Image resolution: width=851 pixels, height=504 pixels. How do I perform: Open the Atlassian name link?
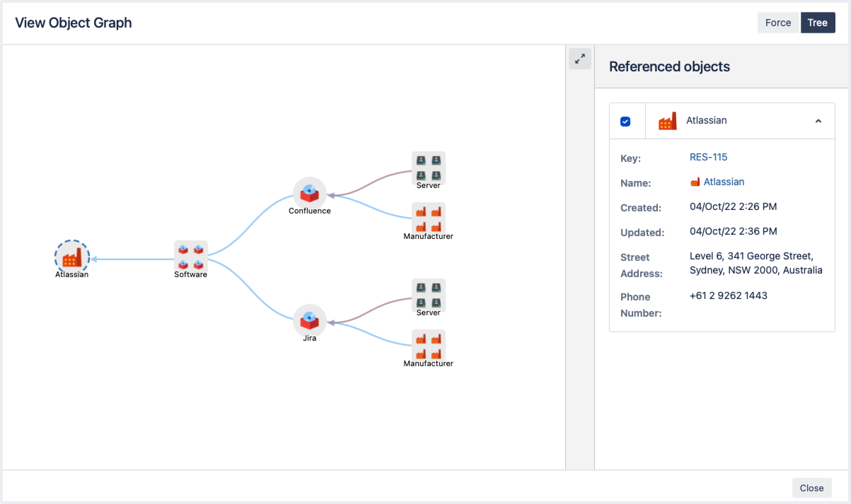click(x=724, y=182)
